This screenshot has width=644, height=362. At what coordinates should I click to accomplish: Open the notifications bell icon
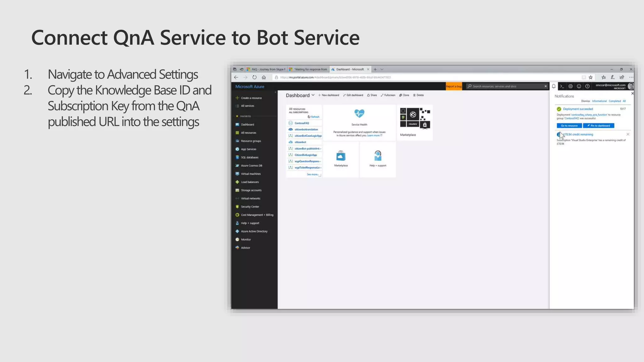click(x=554, y=86)
